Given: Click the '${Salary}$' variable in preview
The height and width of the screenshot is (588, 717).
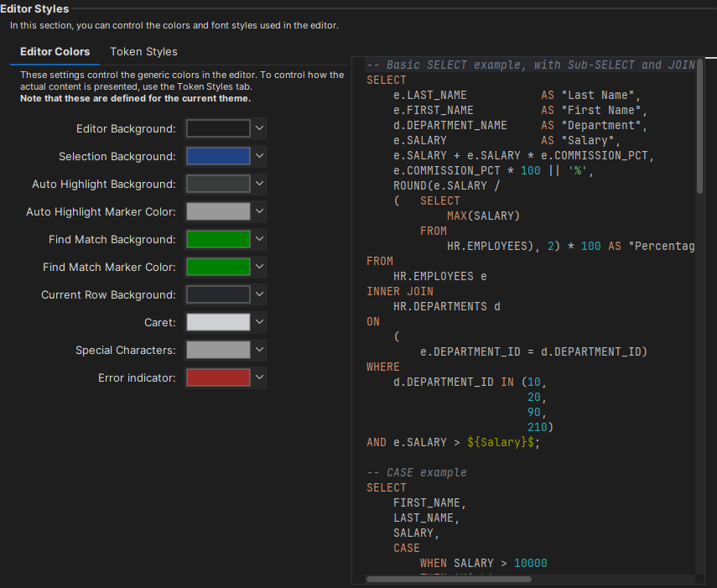Looking at the screenshot, I should [x=501, y=442].
